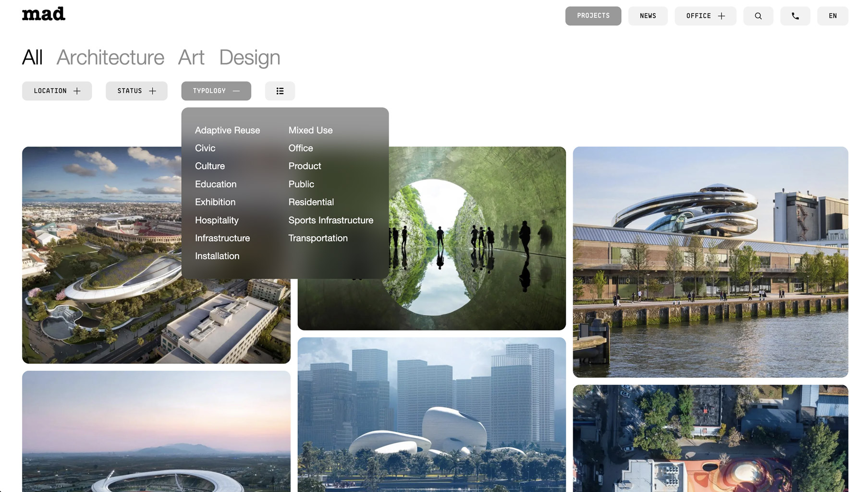The width and height of the screenshot is (868, 492).
Task: Switch to the Art tab
Action: [x=191, y=58]
